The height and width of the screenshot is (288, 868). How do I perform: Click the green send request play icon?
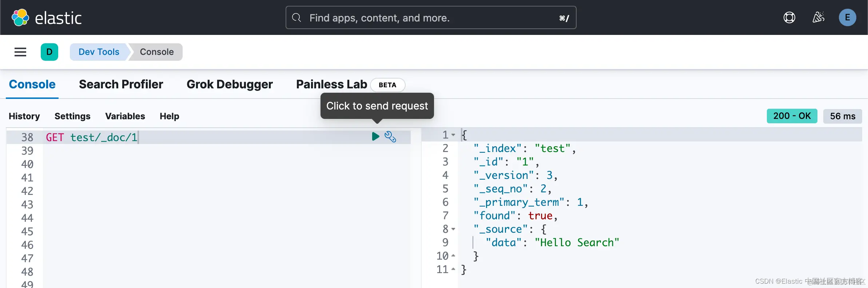click(x=375, y=136)
